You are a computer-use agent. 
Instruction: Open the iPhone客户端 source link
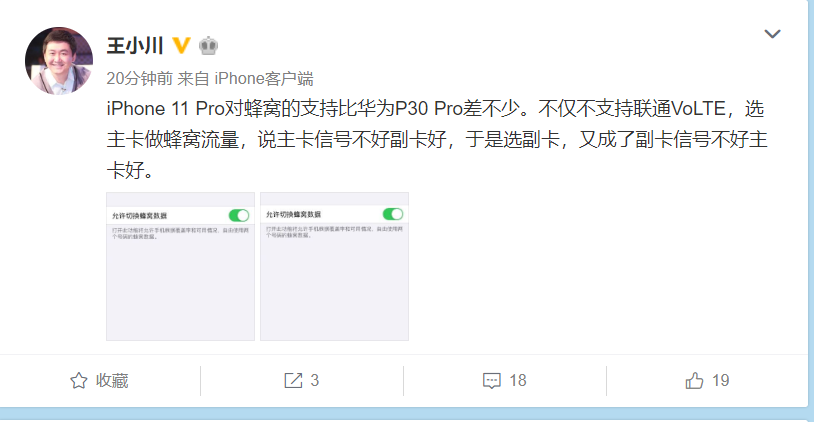click(x=264, y=78)
